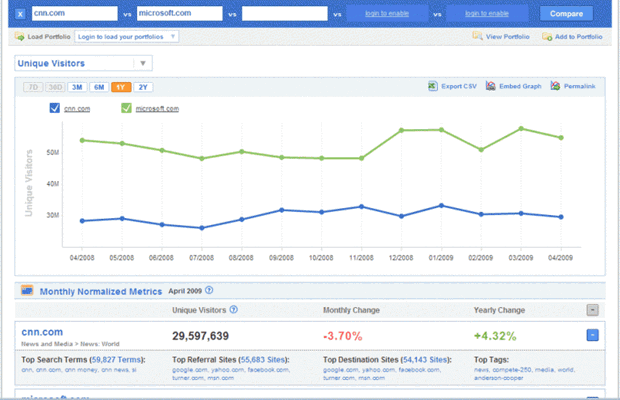Screen dimensions: 620x400
Task: Select the 1Y time range tab
Action: 121,87
